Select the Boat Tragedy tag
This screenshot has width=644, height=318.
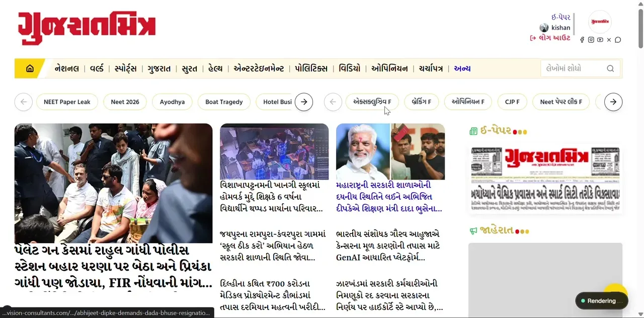coord(224,102)
